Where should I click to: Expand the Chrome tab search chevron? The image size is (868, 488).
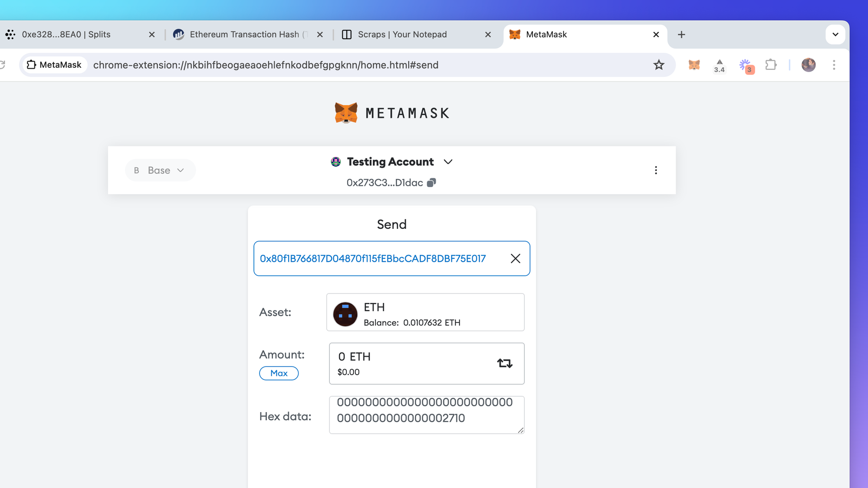pyautogui.click(x=835, y=34)
